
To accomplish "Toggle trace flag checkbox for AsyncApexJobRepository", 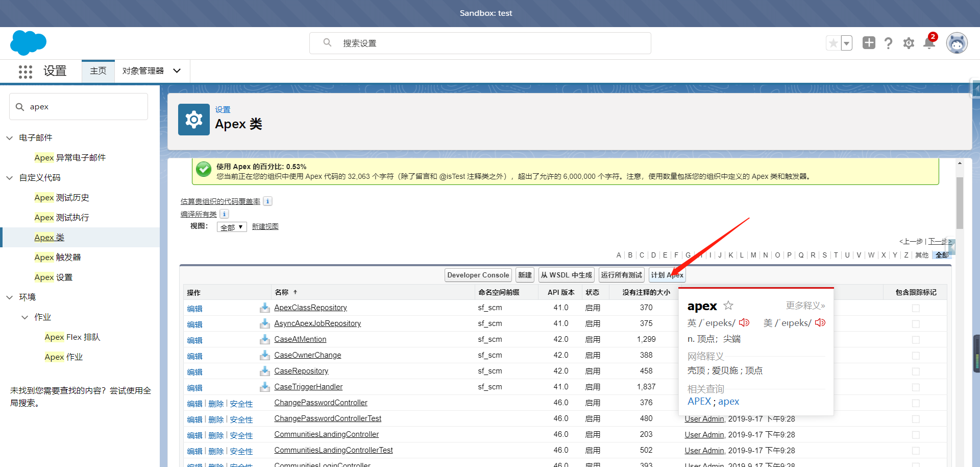I will point(916,324).
